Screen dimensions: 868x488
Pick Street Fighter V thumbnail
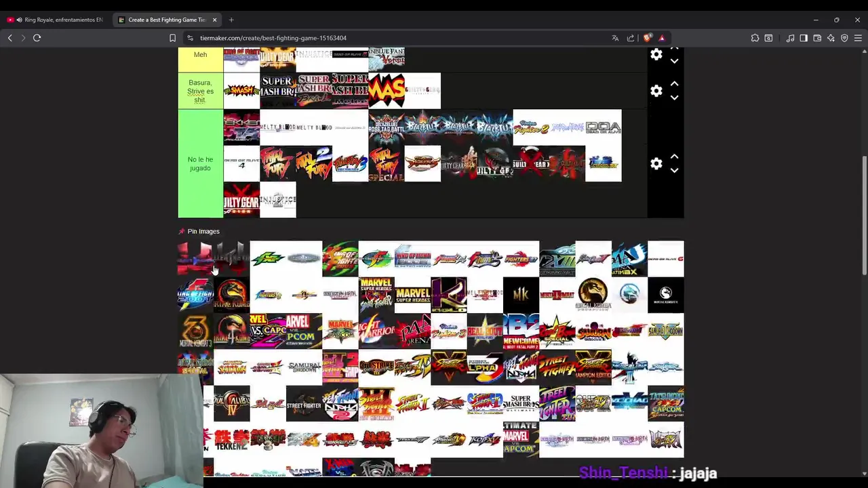click(449, 367)
